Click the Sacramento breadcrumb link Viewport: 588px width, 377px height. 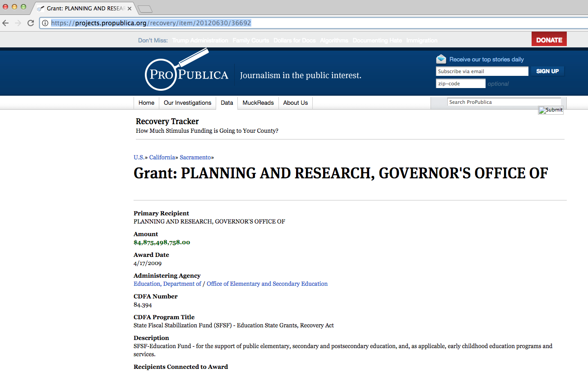click(x=195, y=158)
